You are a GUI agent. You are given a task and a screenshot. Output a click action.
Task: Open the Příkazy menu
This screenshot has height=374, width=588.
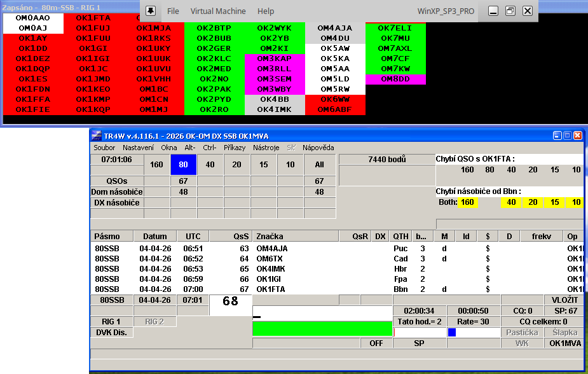click(234, 148)
